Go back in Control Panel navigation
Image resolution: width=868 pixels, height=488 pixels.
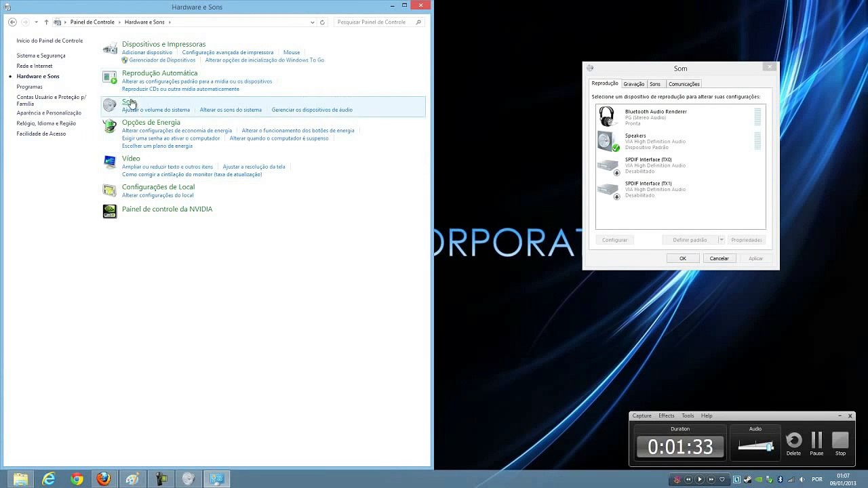pos(12,22)
